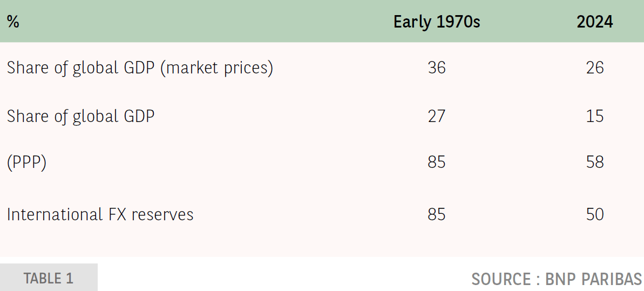644x291 pixels.
Task: Select the "2024" column header
Action: click(595, 22)
